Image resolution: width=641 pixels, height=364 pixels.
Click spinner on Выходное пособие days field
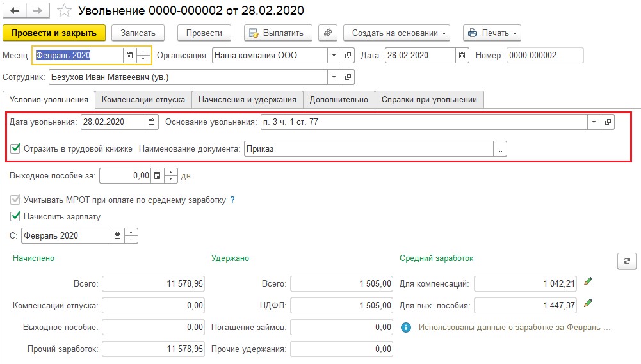[x=170, y=176]
